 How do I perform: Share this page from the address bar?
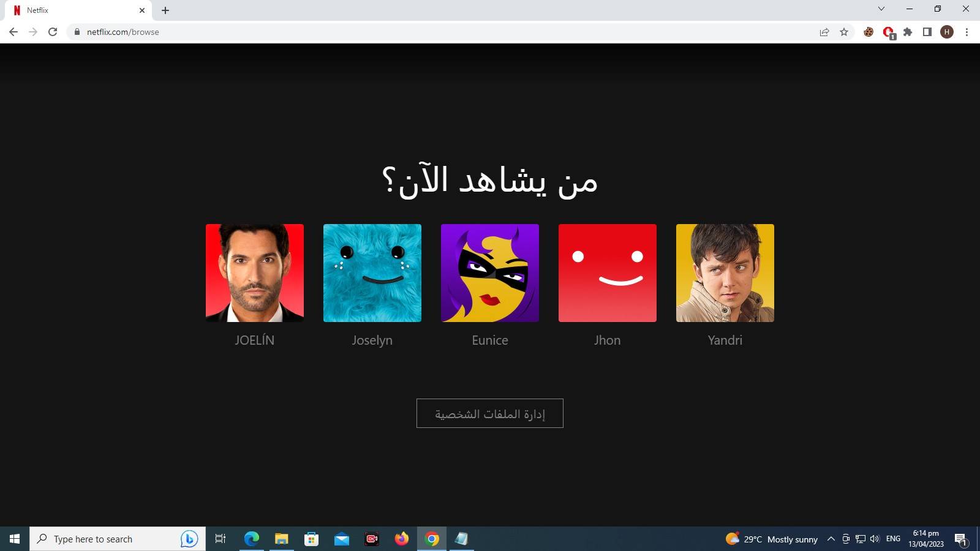(824, 32)
